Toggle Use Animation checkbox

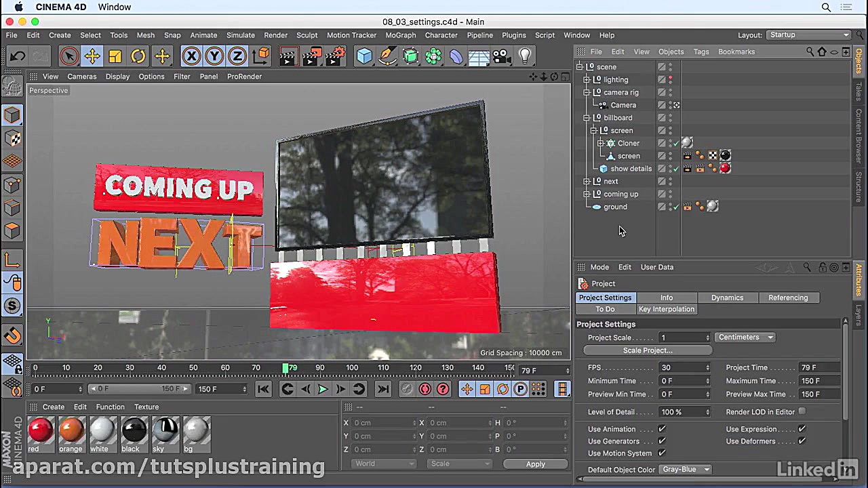pos(662,429)
